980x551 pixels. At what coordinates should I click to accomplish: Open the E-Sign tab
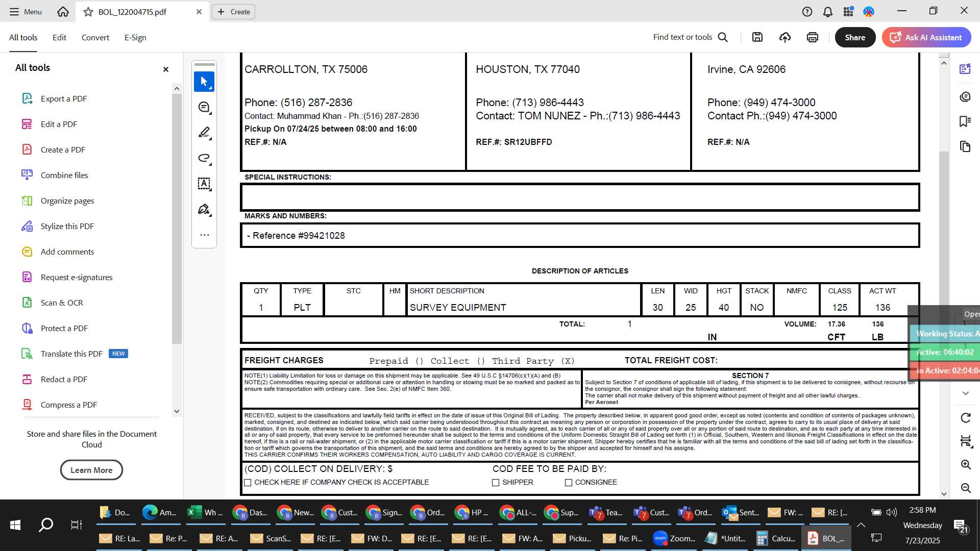coord(135,37)
